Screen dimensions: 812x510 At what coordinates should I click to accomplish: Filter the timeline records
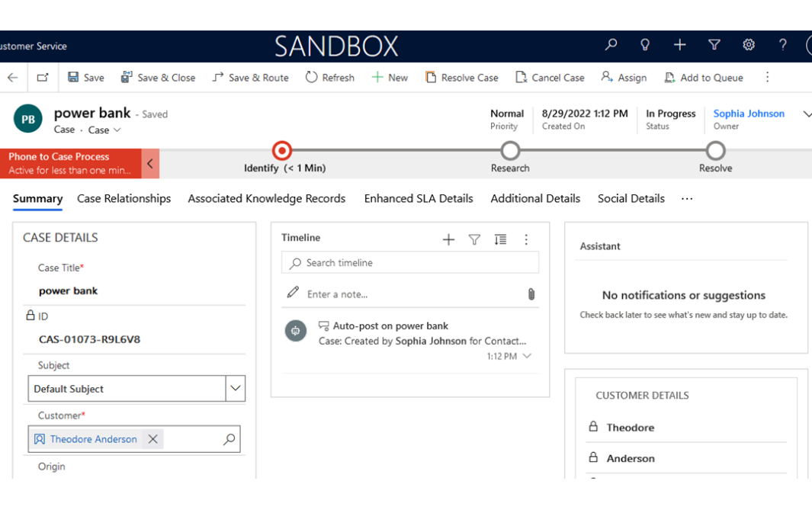[474, 239]
